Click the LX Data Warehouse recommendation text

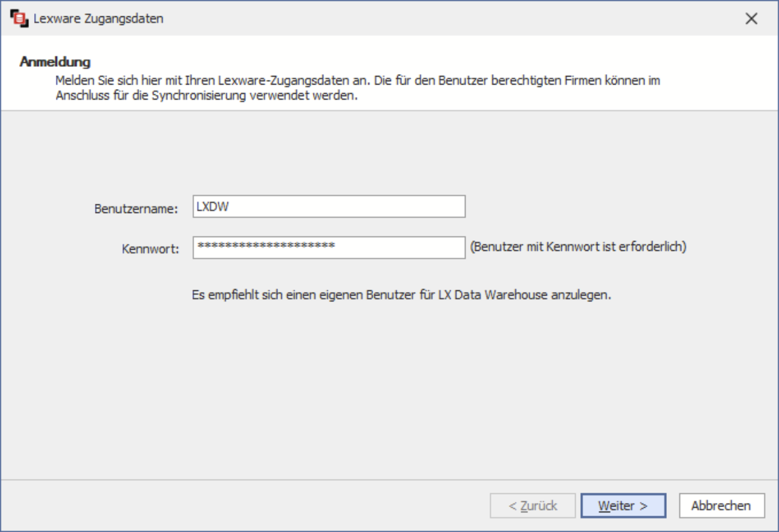click(401, 295)
